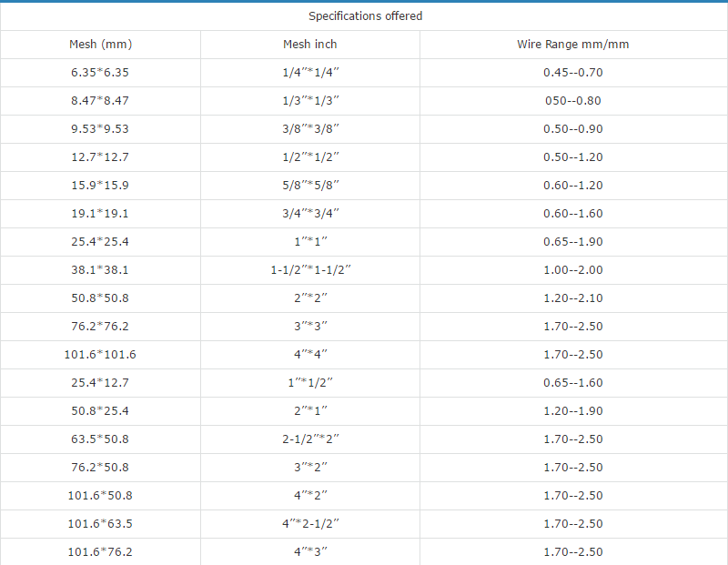Click the 1"*1" mesh inch cell

point(308,241)
